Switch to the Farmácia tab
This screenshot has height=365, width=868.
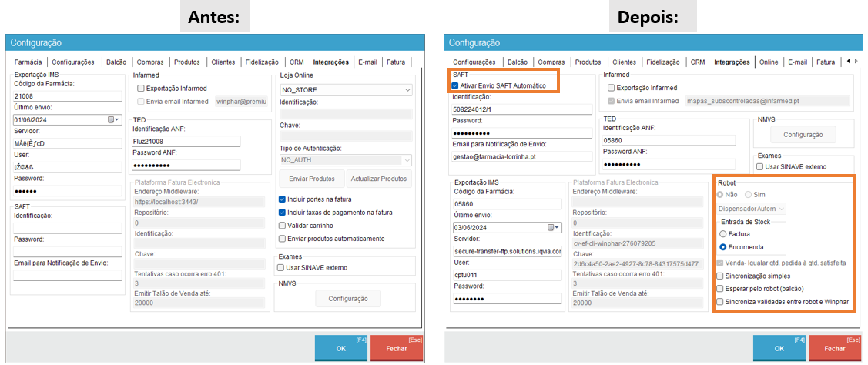pyautogui.click(x=29, y=62)
